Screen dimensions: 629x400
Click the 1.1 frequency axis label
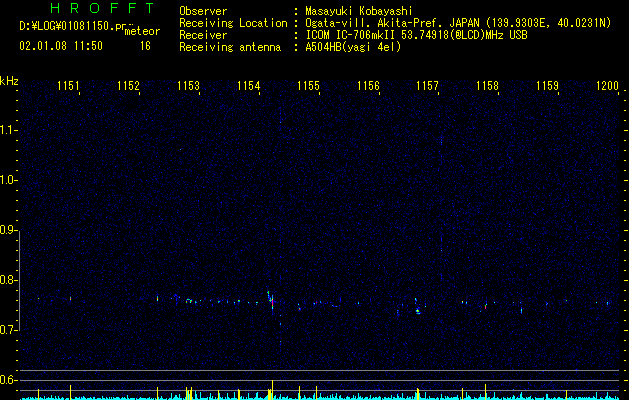[7, 130]
